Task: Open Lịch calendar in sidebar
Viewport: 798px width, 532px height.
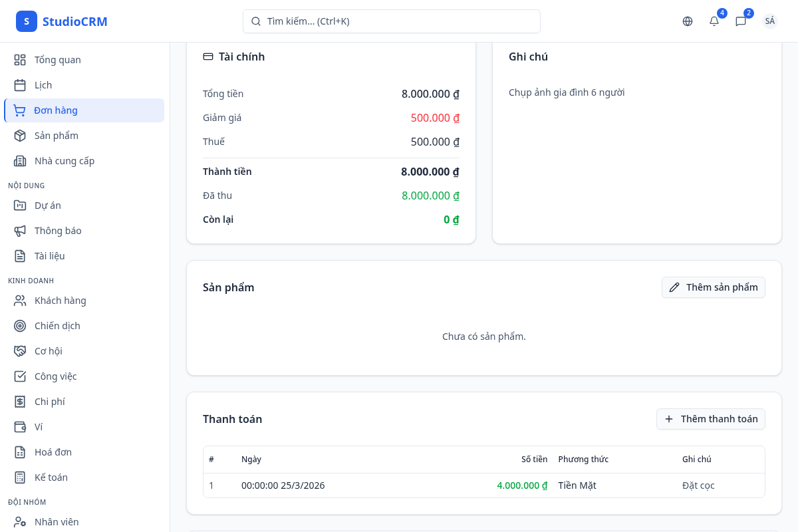Action: tap(43, 85)
